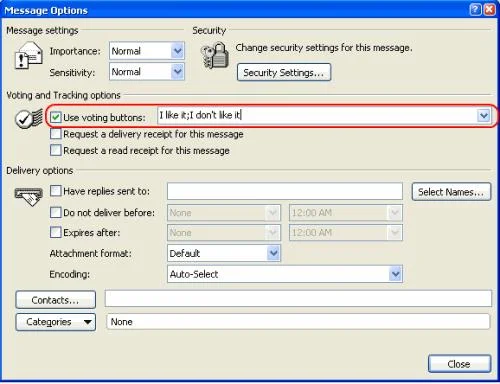Click the Contacts button
This screenshot has height=384, width=500.
tap(55, 300)
